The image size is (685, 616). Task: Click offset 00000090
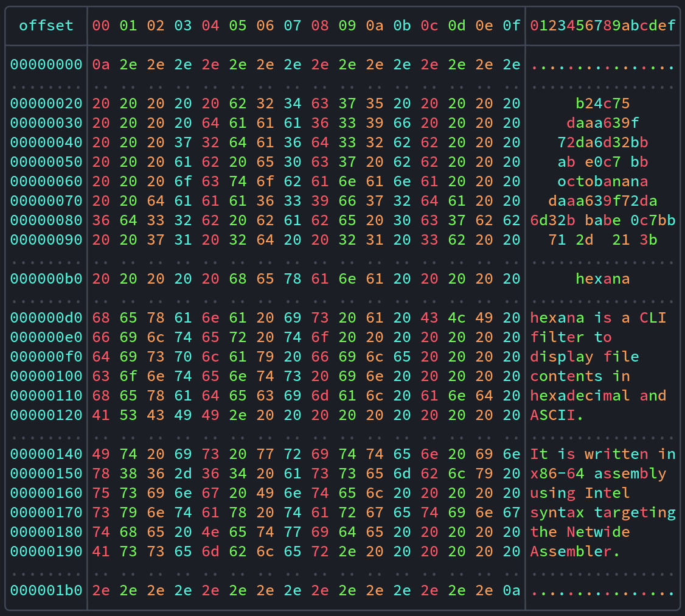click(x=46, y=240)
